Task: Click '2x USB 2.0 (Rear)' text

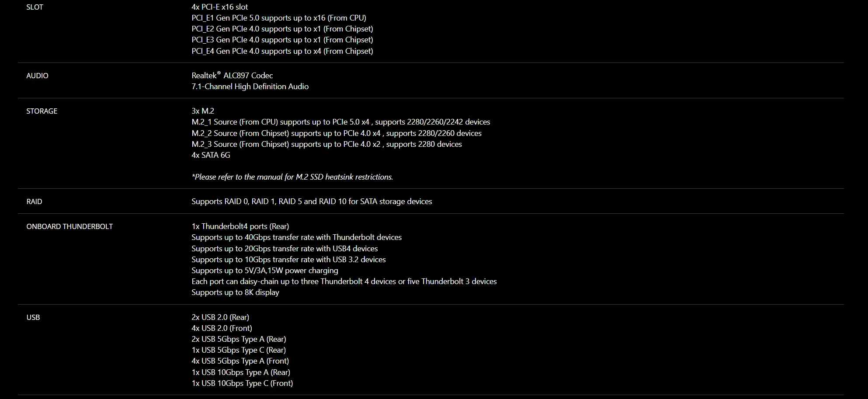Action: tap(220, 317)
